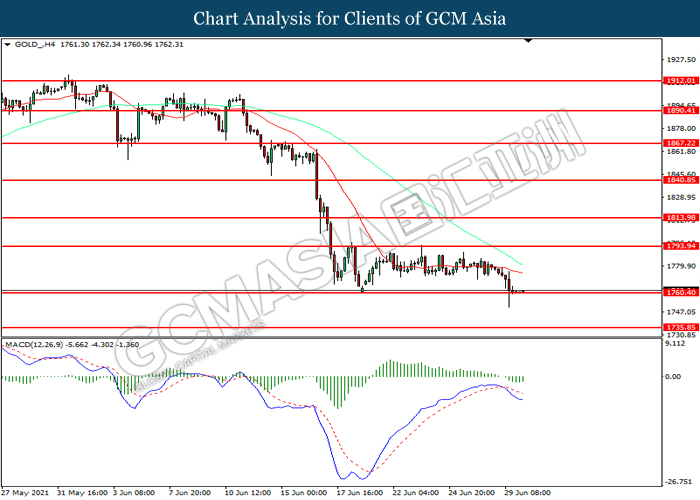Click the MACD(12,26,9) indicator label

coord(38,344)
